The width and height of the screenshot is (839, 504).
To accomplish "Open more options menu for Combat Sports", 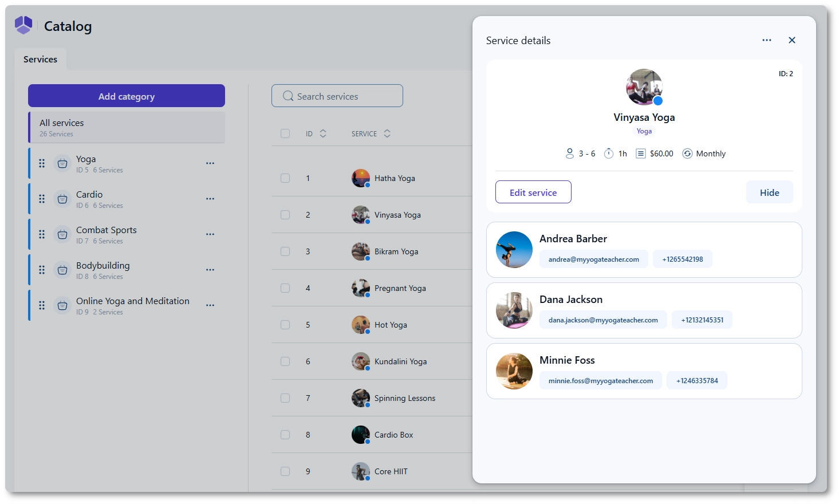I will pyautogui.click(x=210, y=234).
